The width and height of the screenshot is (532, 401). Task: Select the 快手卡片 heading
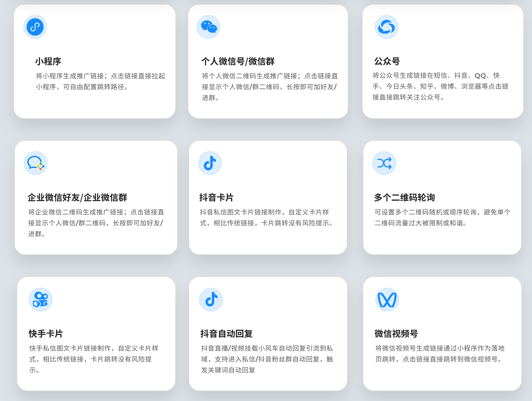[x=46, y=334]
